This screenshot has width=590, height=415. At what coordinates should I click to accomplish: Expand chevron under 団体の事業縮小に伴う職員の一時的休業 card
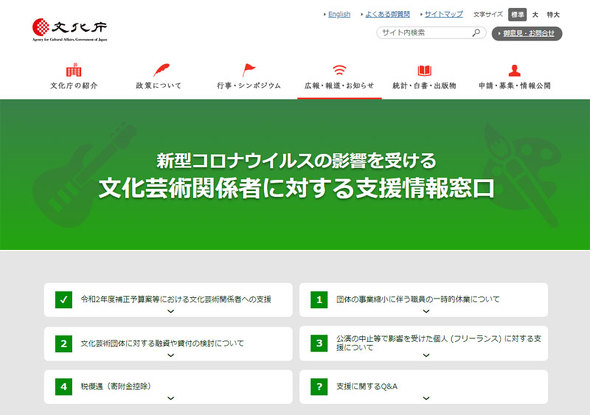coord(426,311)
